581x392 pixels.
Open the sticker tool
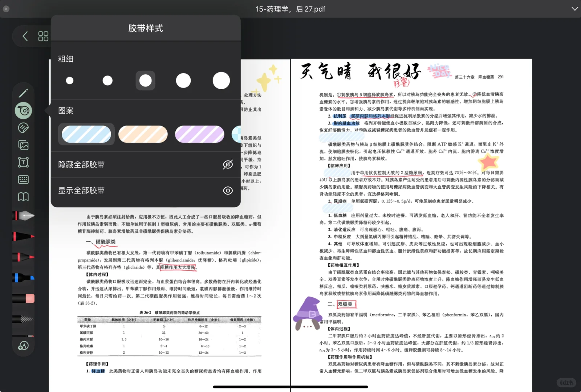(23, 128)
